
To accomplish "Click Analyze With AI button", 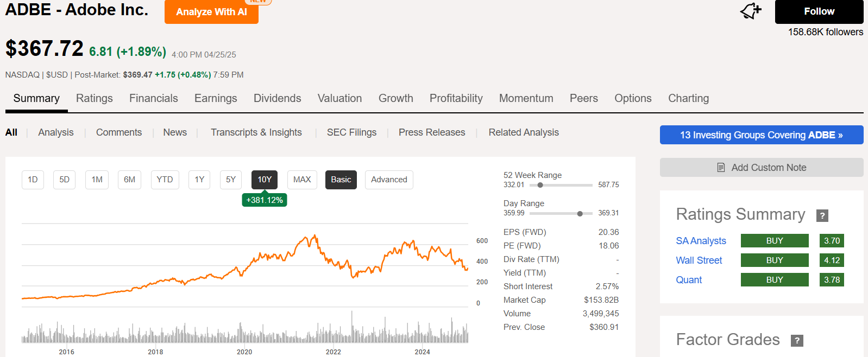I will tap(211, 12).
